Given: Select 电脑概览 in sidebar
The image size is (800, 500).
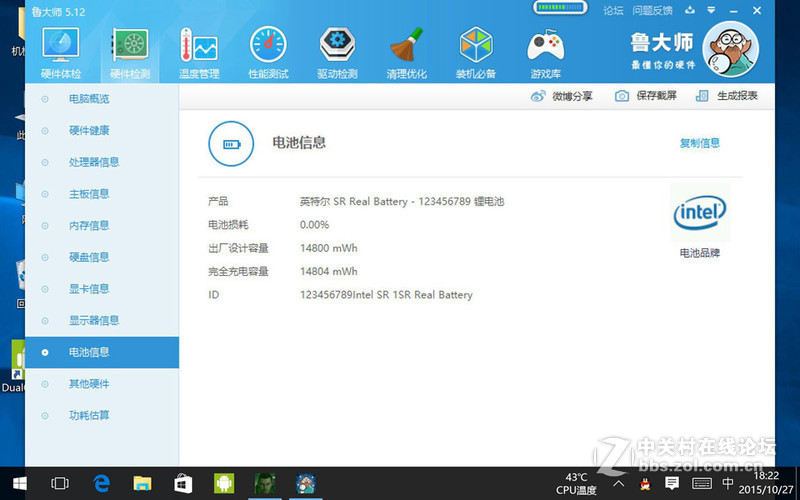Looking at the screenshot, I should pyautogui.click(x=102, y=99).
